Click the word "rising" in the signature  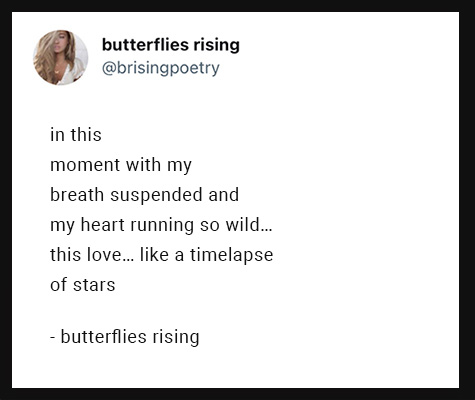pyautogui.click(x=176, y=337)
